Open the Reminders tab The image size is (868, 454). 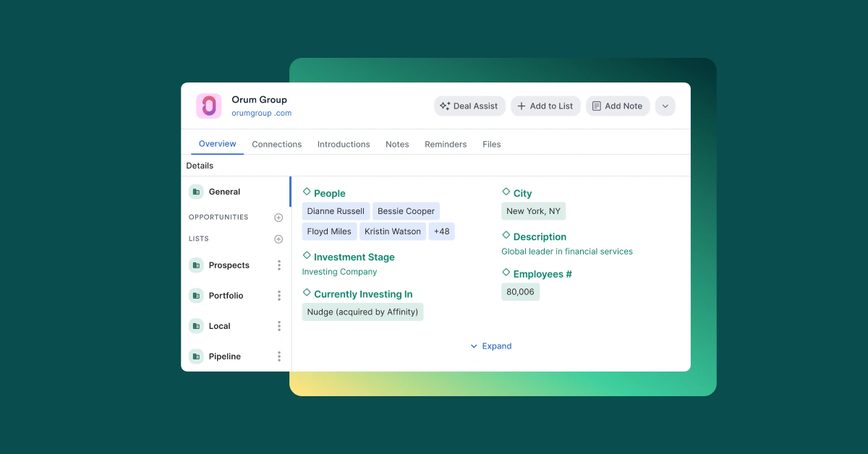(446, 145)
